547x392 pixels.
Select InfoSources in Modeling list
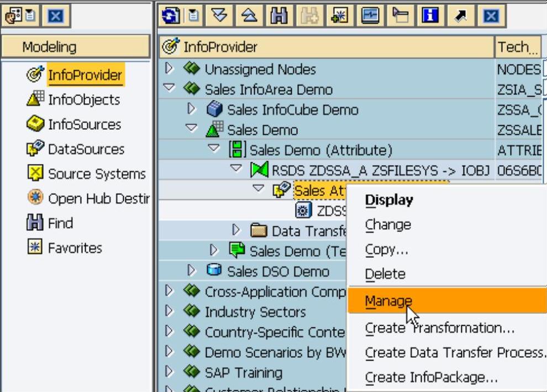pyautogui.click(x=85, y=124)
